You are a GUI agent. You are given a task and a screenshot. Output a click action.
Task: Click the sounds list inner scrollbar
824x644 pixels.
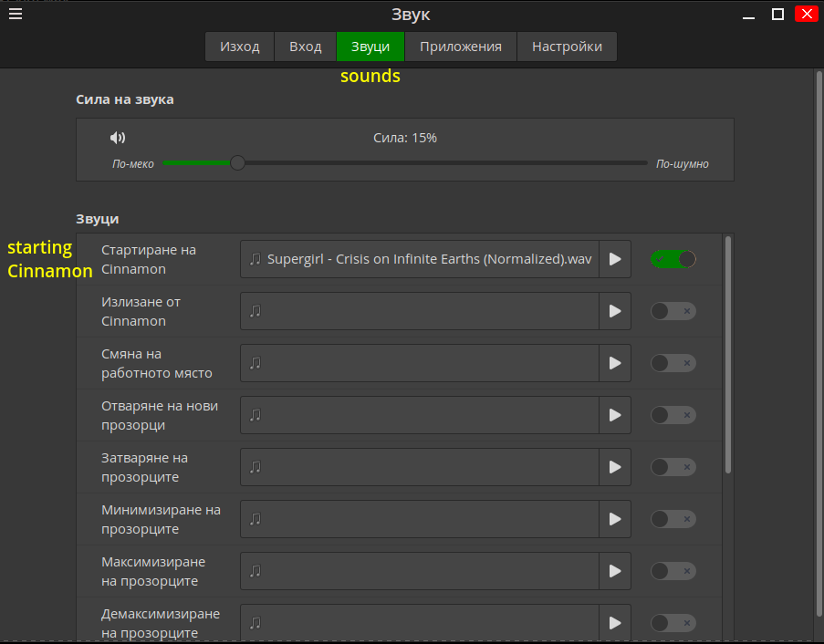728,355
